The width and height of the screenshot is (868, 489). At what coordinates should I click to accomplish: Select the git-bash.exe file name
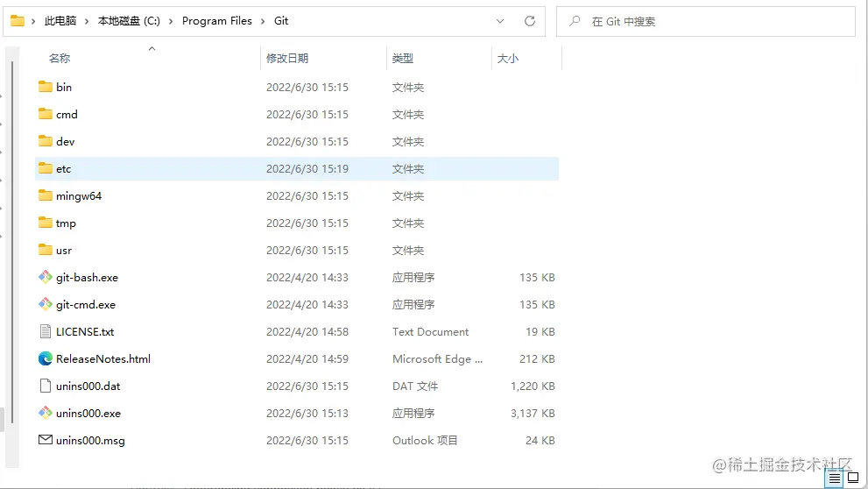(x=87, y=277)
